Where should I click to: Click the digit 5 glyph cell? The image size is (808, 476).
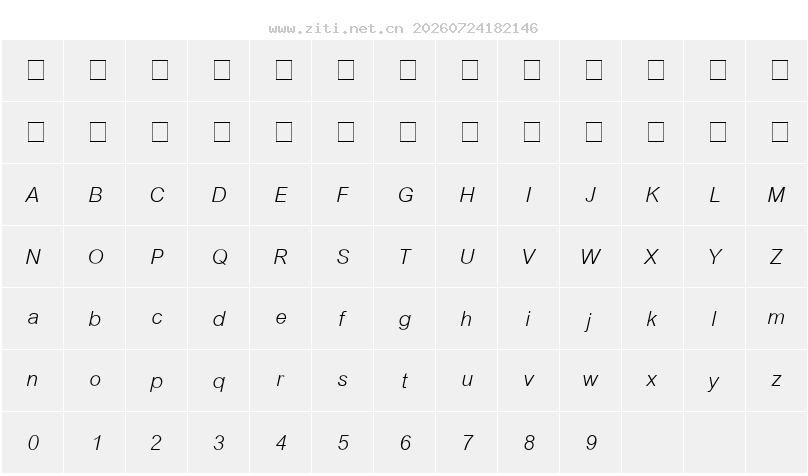click(x=343, y=443)
